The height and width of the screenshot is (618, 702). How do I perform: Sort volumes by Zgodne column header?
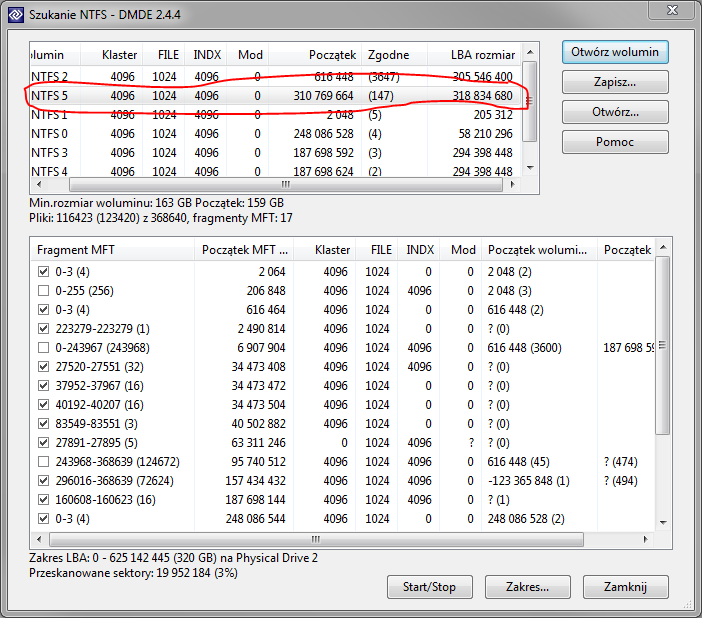[x=394, y=55]
